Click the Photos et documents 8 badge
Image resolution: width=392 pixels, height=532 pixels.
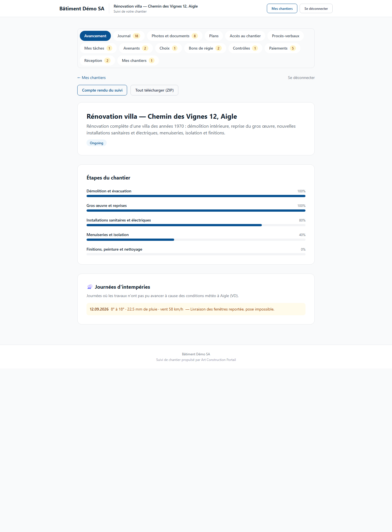tap(195, 36)
